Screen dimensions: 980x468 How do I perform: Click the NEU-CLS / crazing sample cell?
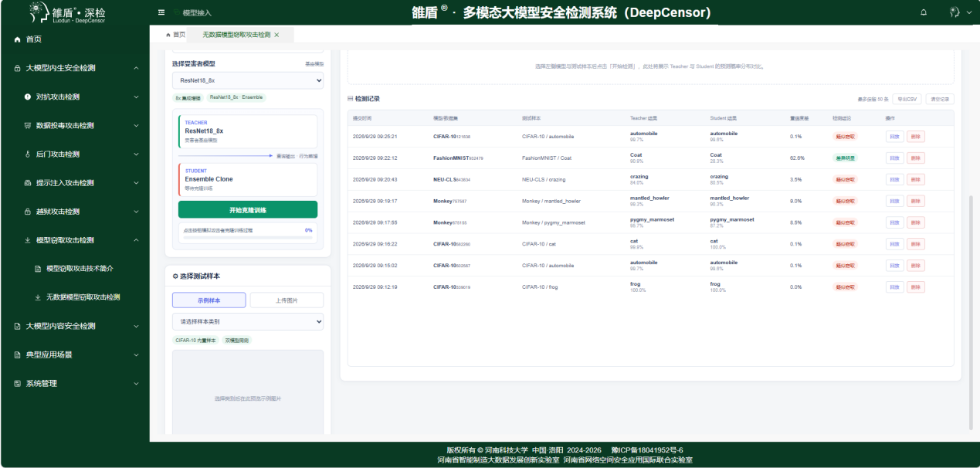tap(544, 179)
